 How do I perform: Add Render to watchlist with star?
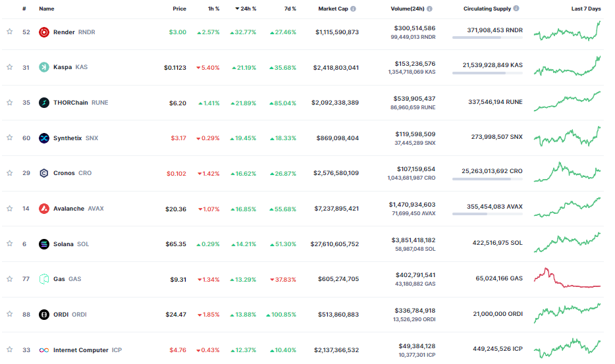coord(10,32)
